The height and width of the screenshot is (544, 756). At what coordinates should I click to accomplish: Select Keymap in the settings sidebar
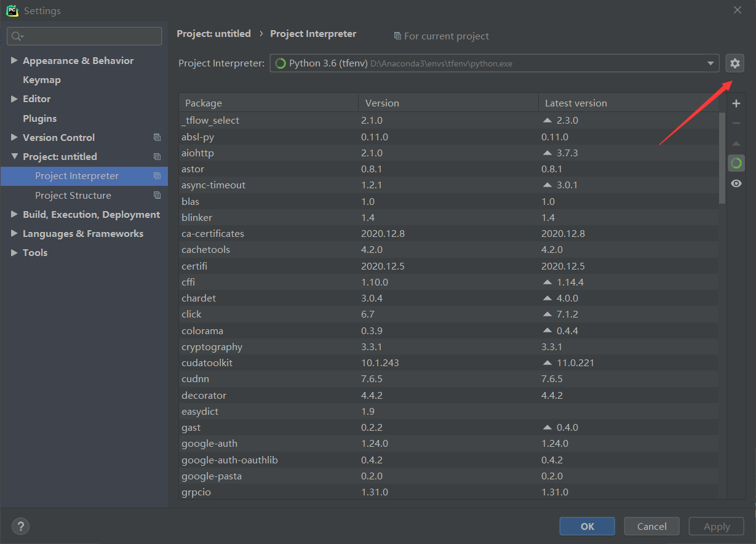[x=42, y=80]
